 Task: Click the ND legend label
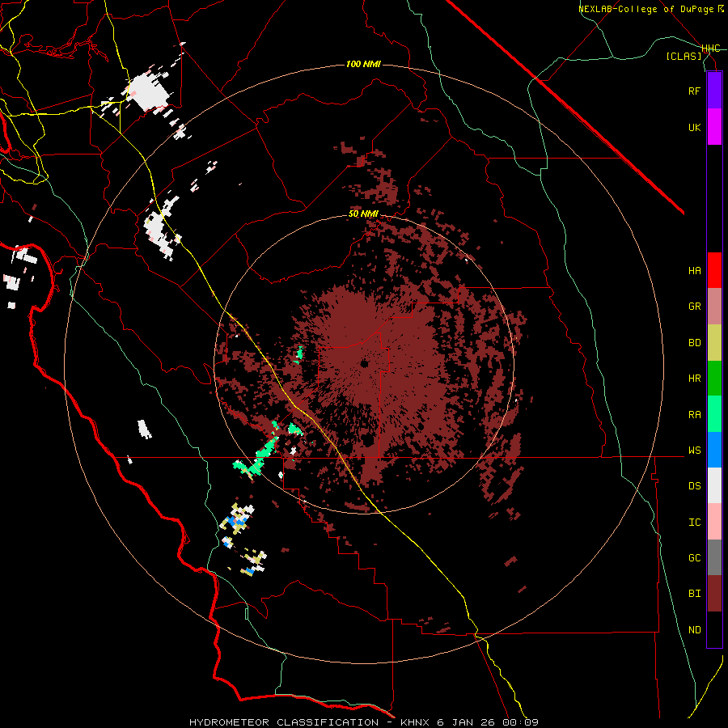coord(695,630)
